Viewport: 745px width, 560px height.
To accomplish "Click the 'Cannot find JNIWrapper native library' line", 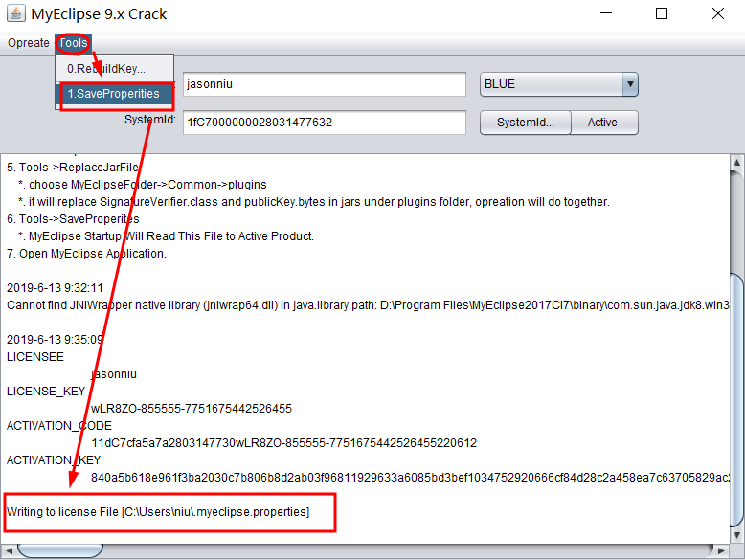I will pyautogui.click(x=368, y=305).
